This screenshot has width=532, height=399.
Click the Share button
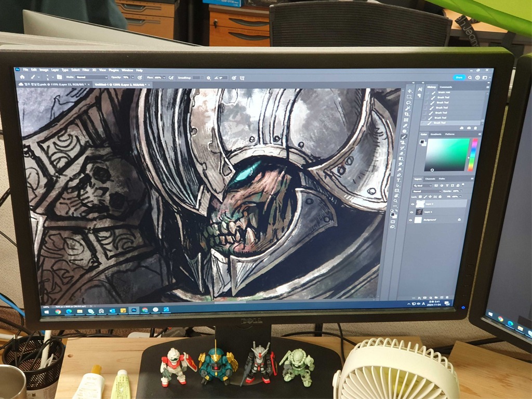[x=459, y=77]
